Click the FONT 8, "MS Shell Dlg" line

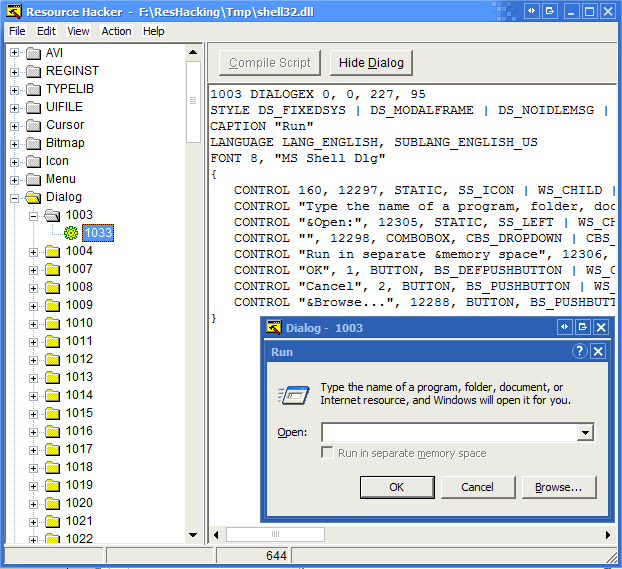click(298, 158)
